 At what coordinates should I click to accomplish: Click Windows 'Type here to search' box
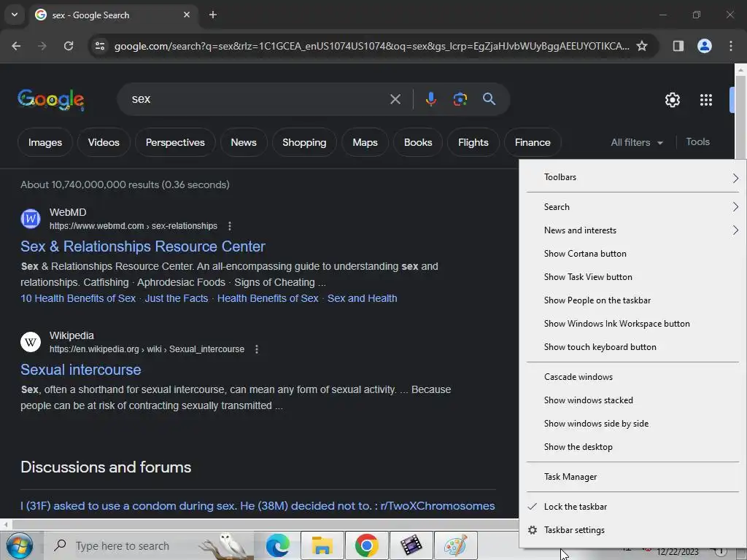pos(149,545)
